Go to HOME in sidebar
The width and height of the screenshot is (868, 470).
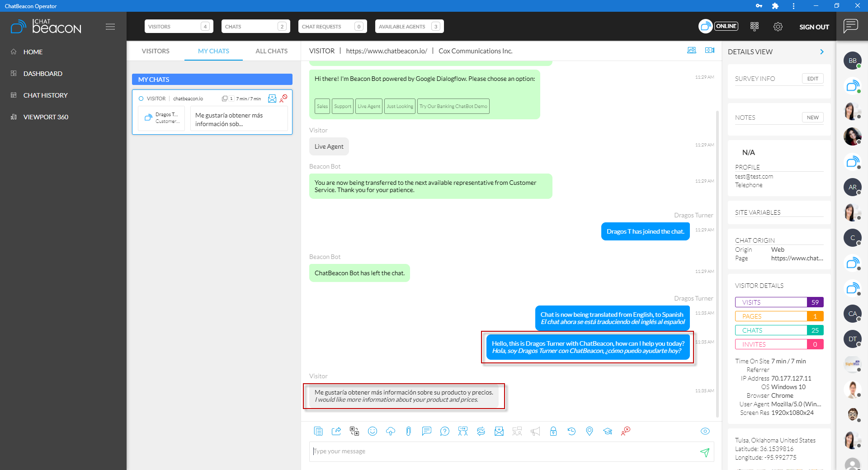[x=33, y=52]
